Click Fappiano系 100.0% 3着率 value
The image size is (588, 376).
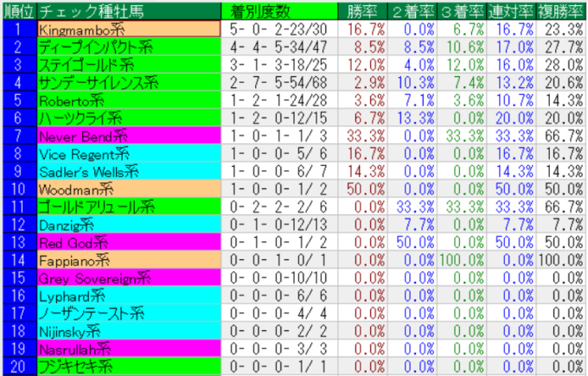(x=457, y=260)
